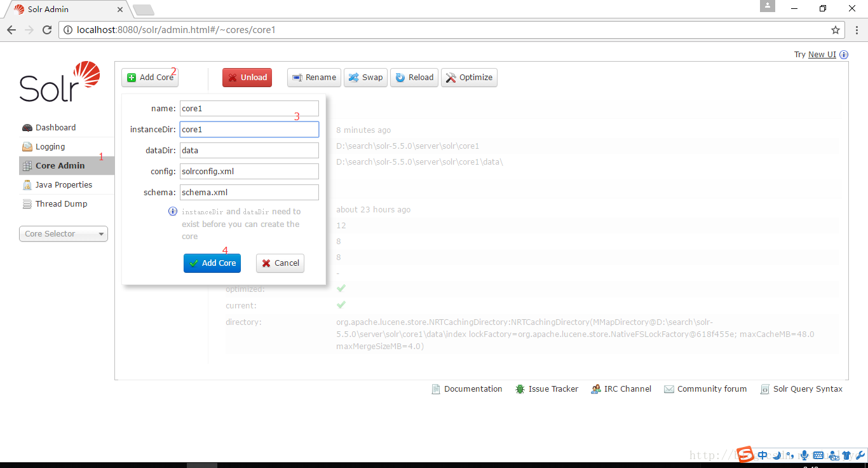868x468 pixels.
Task: Click the Thread Dump icon in sidebar
Action: [x=27, y=204]
